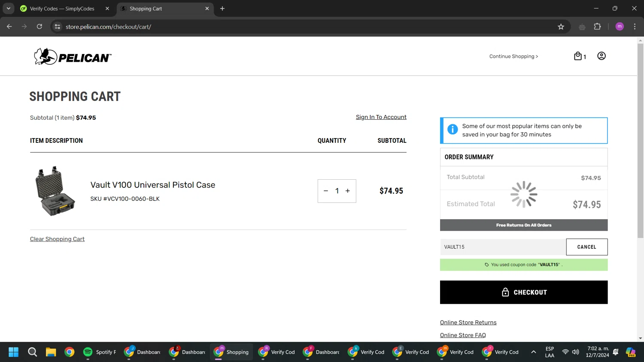Open the colorful Copilot icon in the taskbar
The image size is (644, 362).
tap(631, 352)
